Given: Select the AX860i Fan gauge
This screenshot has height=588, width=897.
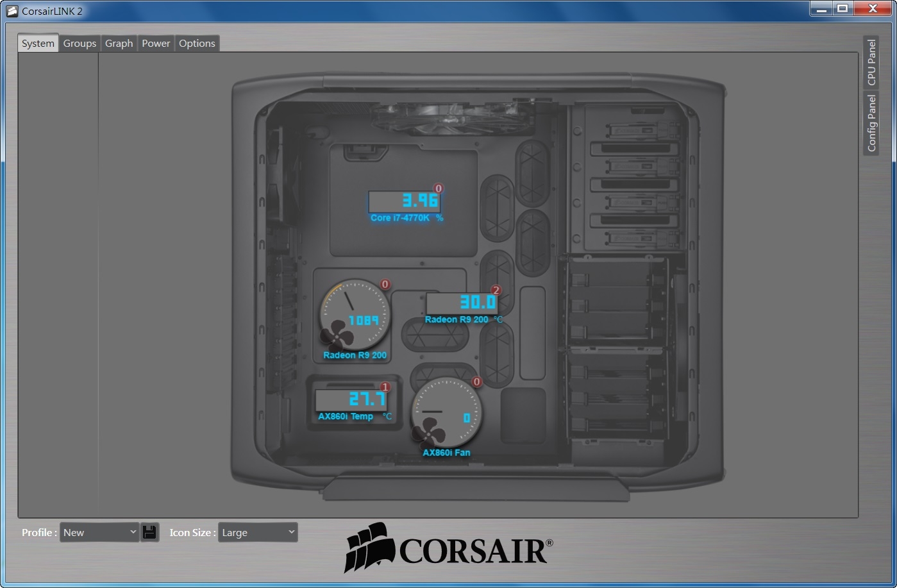Looking at the screenshot, I should 446,412.
